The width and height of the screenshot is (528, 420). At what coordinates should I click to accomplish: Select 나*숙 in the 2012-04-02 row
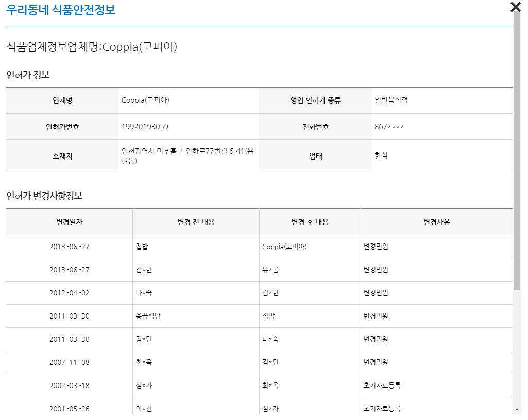coord(144,293)
